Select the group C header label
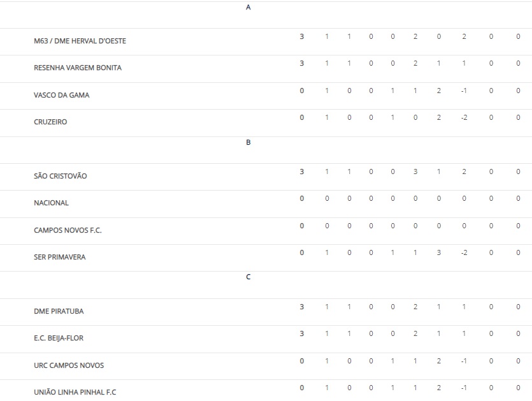532x401 pixels. tap(248, 277)
